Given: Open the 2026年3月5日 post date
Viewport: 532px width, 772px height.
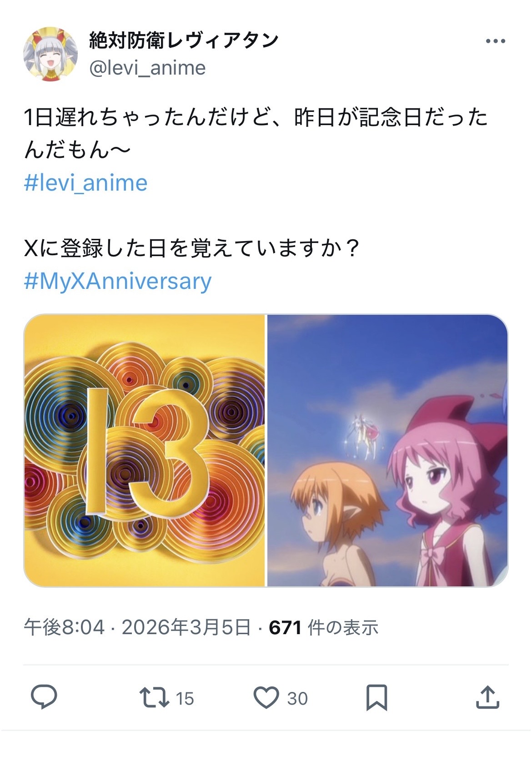Looking at the screenshot, I should (x=186, y=627).
